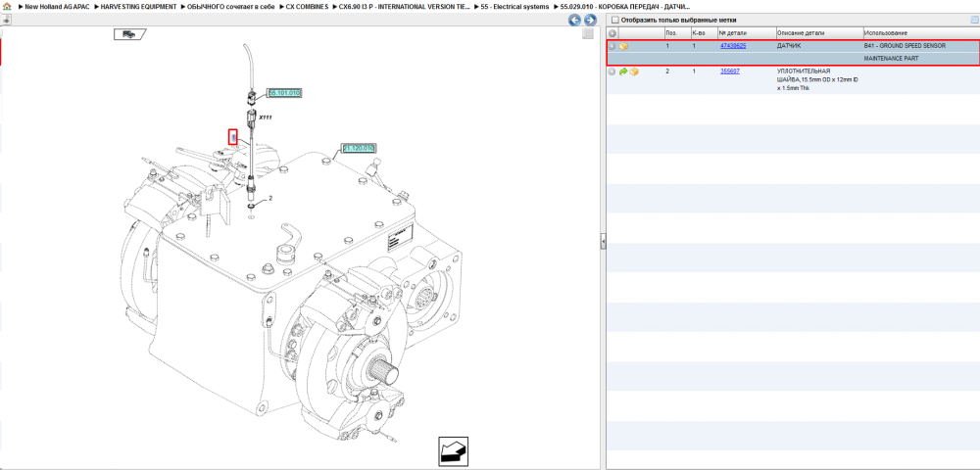Go to next page with blue forward arrow

[x=589, y=20]
